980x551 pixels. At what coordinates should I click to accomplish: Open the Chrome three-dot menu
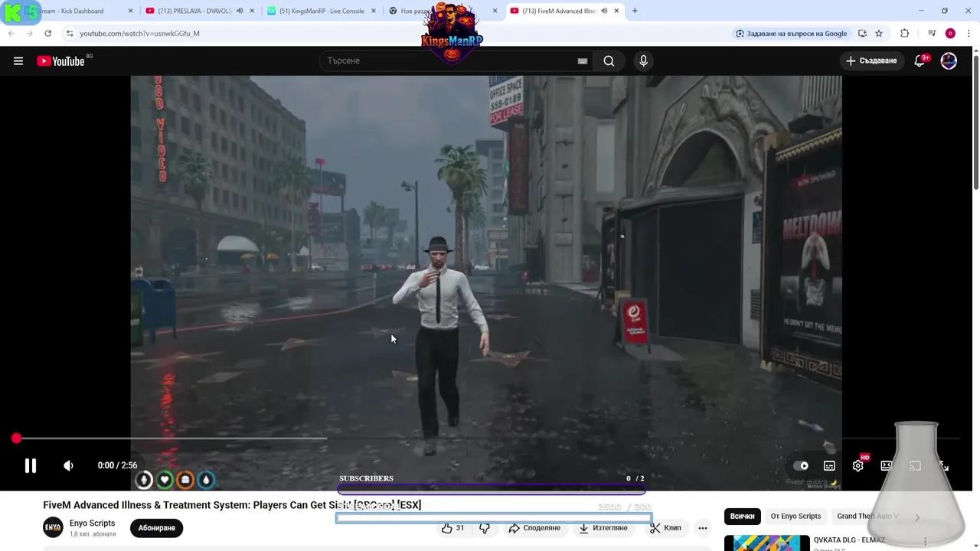tap(969, 34)
